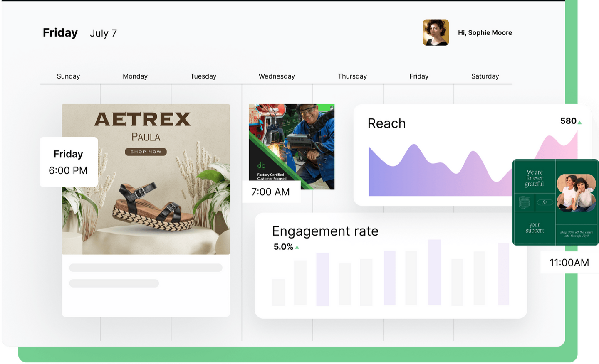Click the Engagement rate heading
Image resolution: width=599 pixels, height=364 pixels.
coord(325,231)
